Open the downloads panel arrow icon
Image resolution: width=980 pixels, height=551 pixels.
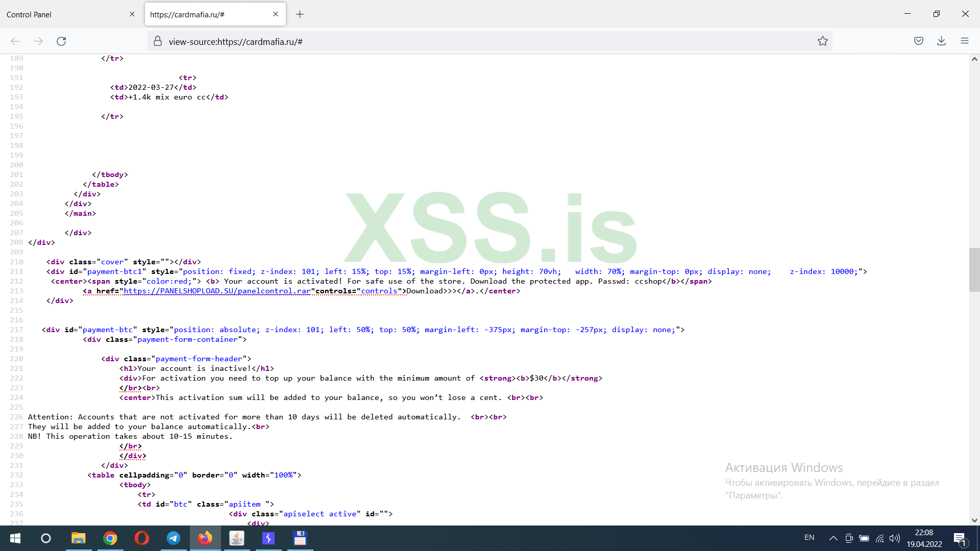941,41
